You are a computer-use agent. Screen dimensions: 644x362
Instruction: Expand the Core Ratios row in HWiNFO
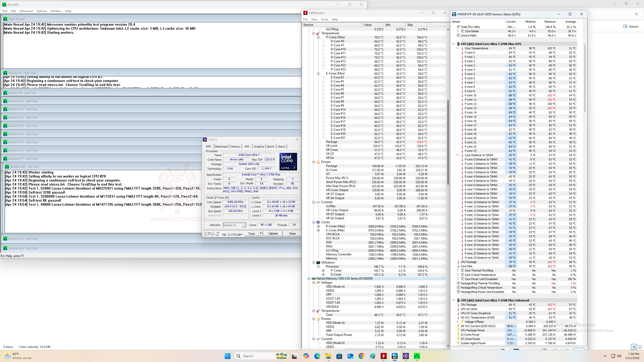[458, 31]
